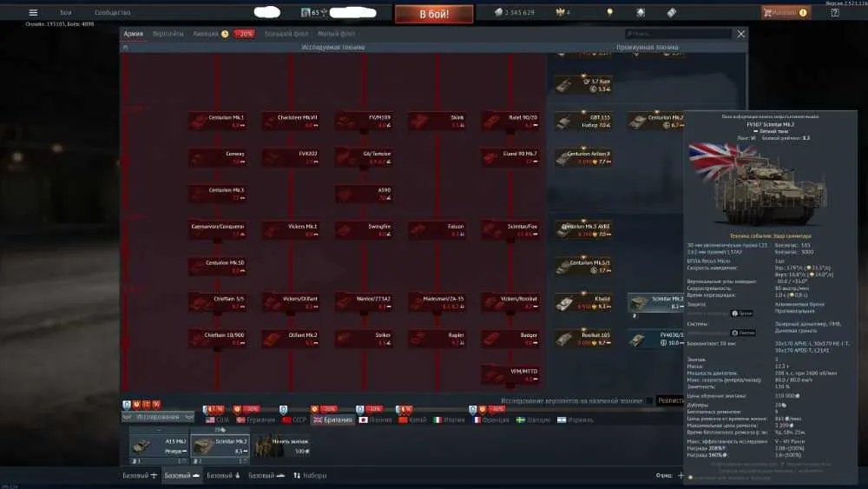
Task: Select the Швеция nation flag
Action: pyautogui.click(x=533, y=420)
